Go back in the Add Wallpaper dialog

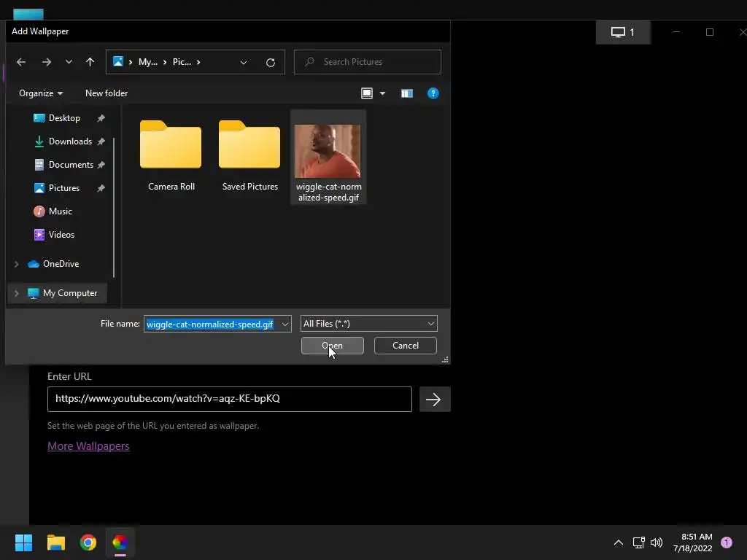(x=21, y=62)
